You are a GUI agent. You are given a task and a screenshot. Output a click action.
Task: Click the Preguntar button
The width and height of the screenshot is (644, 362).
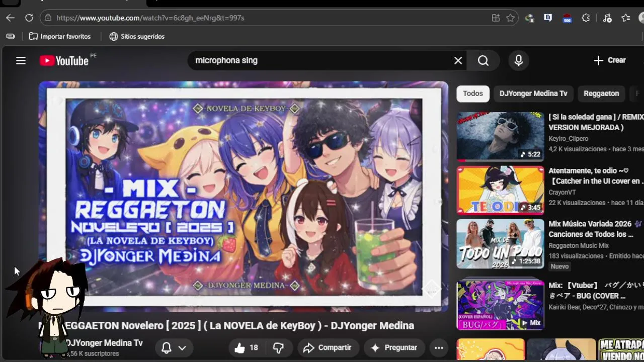coord(394,348)
